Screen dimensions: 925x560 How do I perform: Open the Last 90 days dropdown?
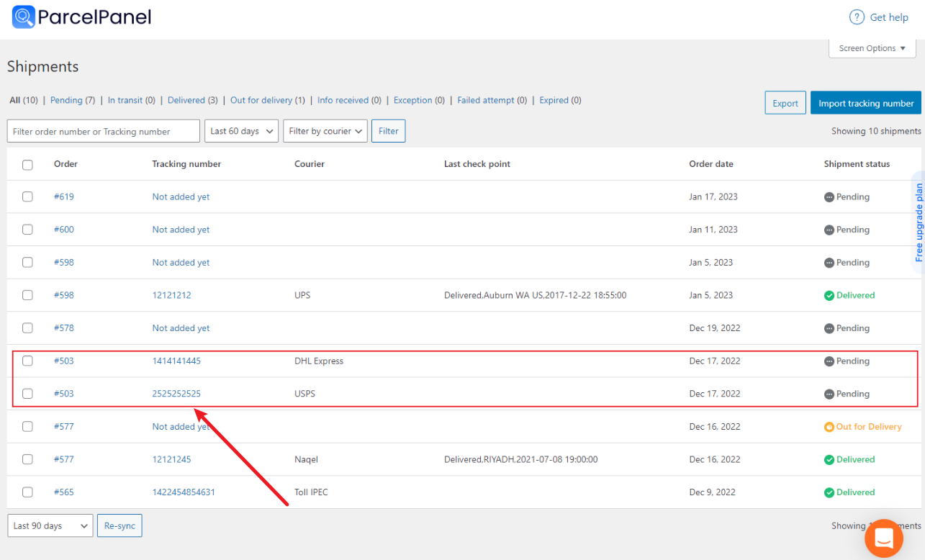50,525
